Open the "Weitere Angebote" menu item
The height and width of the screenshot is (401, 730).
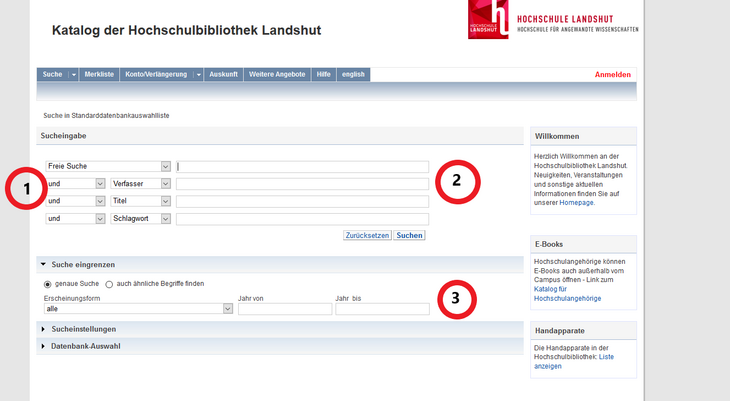(x=277, y=75)
